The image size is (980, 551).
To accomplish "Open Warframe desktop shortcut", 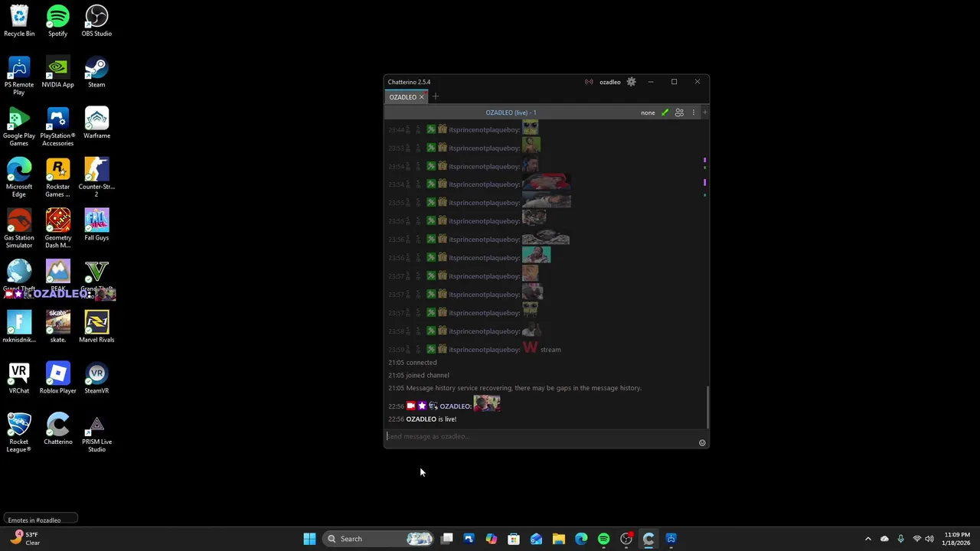I will pos(96,122).
